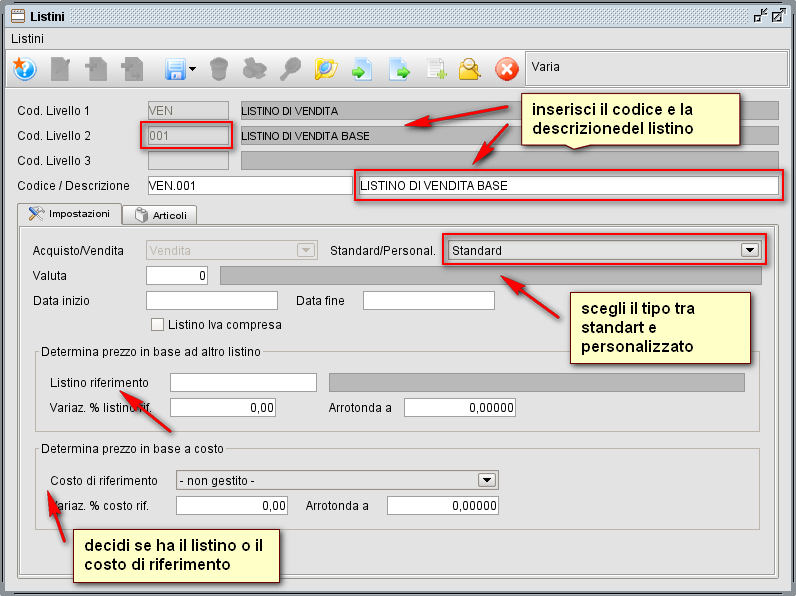
Task: Open the Acquisto/Vendita dropdown
Action: (x=232, y=250)
